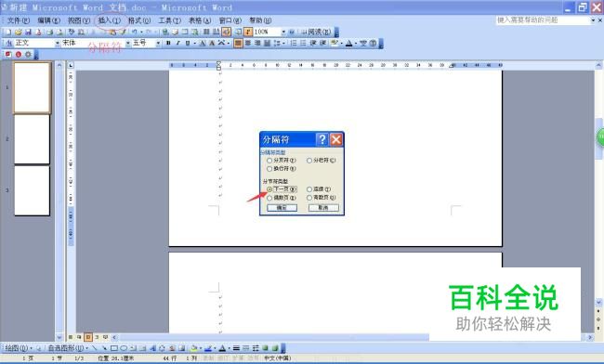Select the 换行符 radio button
604x364 pixels.
(269, 169)
